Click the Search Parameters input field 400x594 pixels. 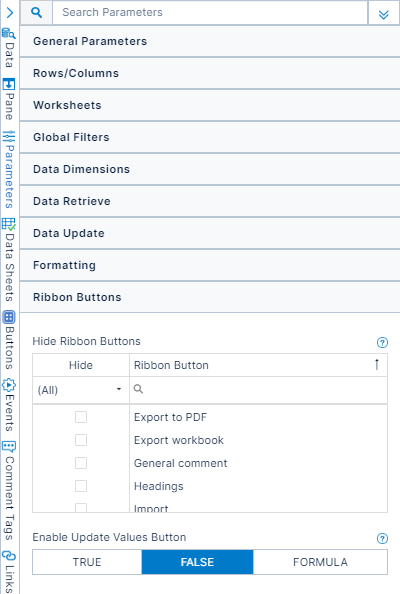210,13
